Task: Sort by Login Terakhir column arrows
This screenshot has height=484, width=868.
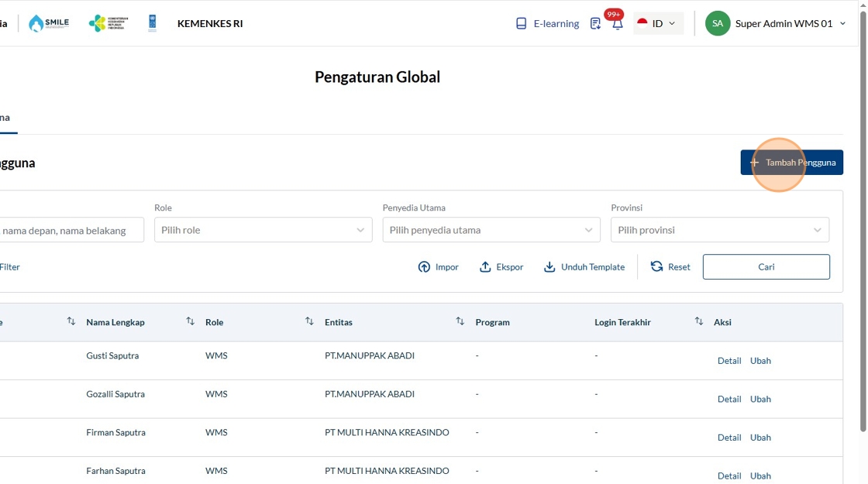Action: coord(698,321)
